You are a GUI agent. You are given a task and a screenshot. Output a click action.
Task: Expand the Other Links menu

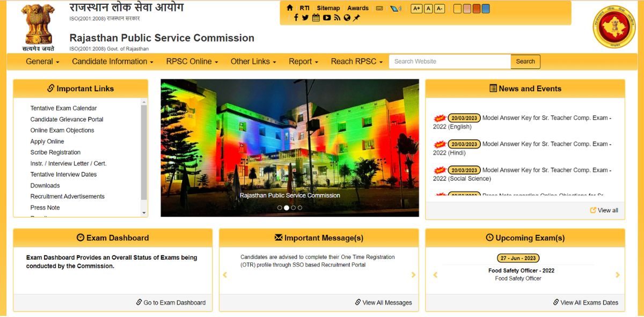pos(253,62)
